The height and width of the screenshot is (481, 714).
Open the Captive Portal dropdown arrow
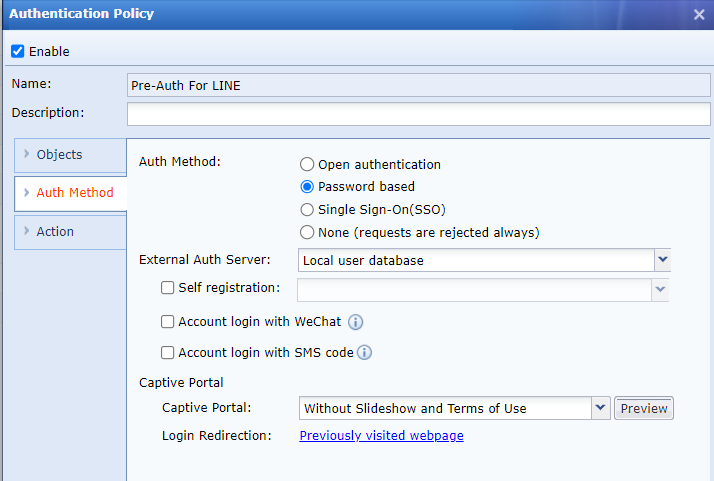(x=601, y=408)
